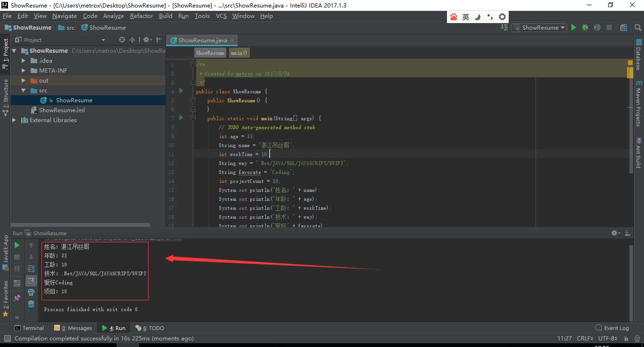Open the Project Structure dialog icon
This screenshot has height=347, width=644.
point(624,28)
